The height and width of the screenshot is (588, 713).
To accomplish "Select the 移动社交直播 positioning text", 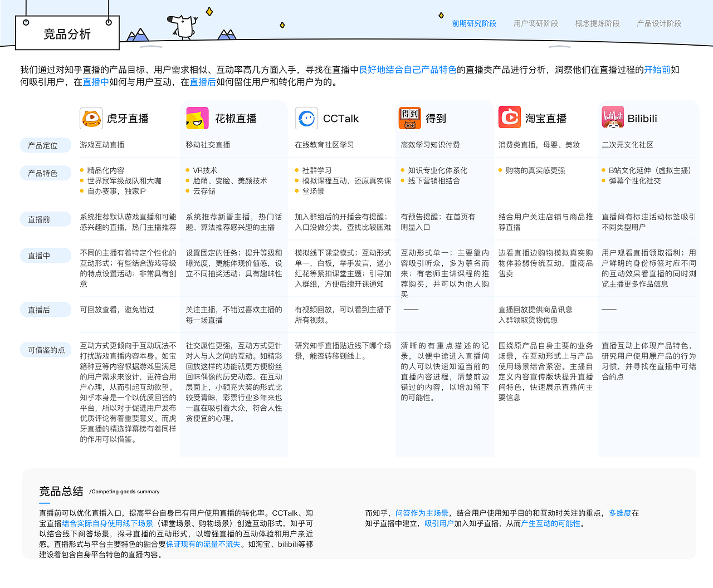I will [208, 145].
